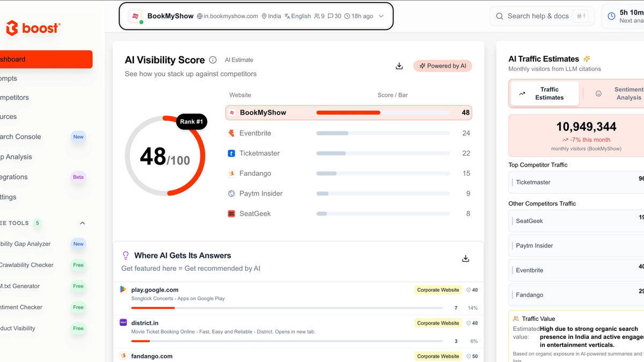Select Ticketmaster in Top Competitor Traffic
Screen dimensions: 644x362
[576, 182]
